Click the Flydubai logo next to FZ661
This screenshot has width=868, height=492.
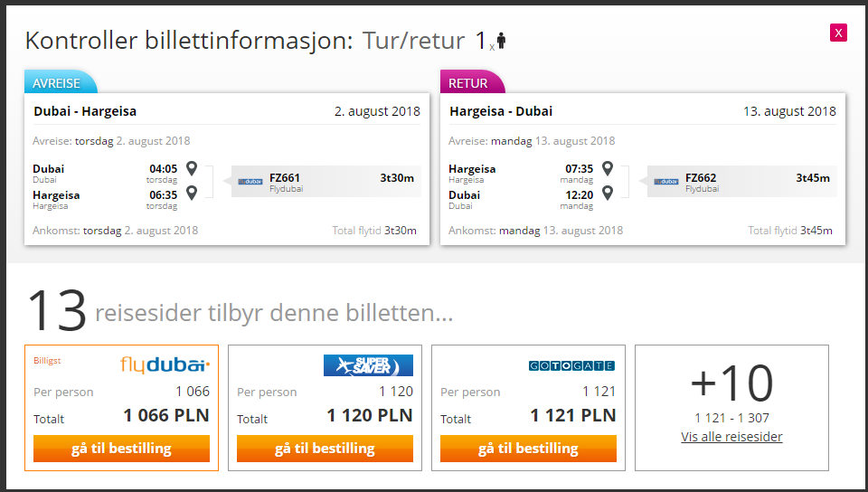tap(250, 182)
